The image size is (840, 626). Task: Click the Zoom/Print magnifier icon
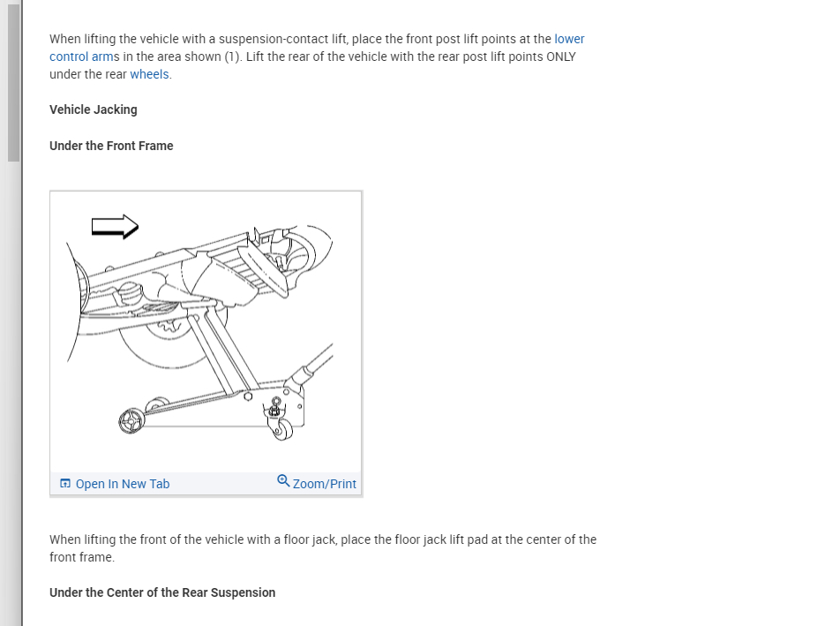282,481
